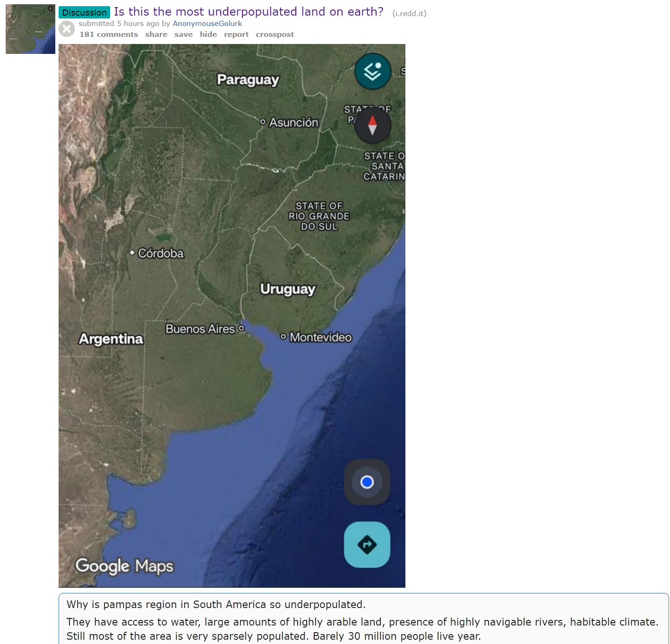Image resolution: width=670 pixels, height=644 pixels.
Task: Click the Uruguay country label
Action: tap(288, 289)
